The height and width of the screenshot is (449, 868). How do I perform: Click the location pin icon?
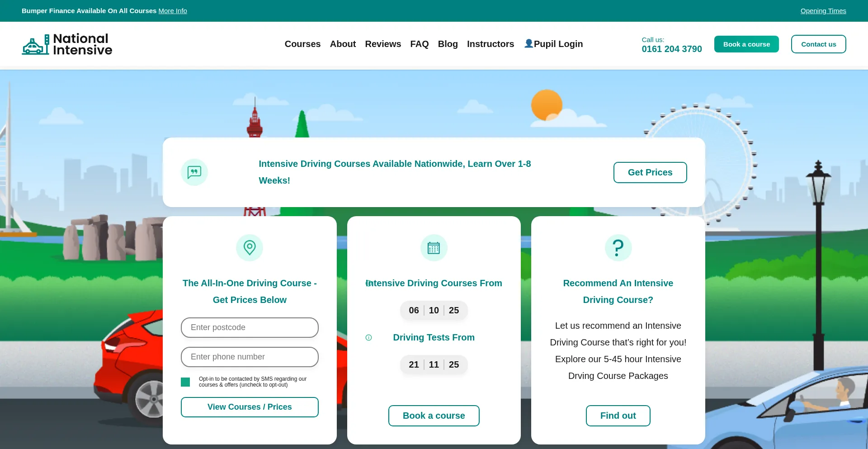point(250,248)
